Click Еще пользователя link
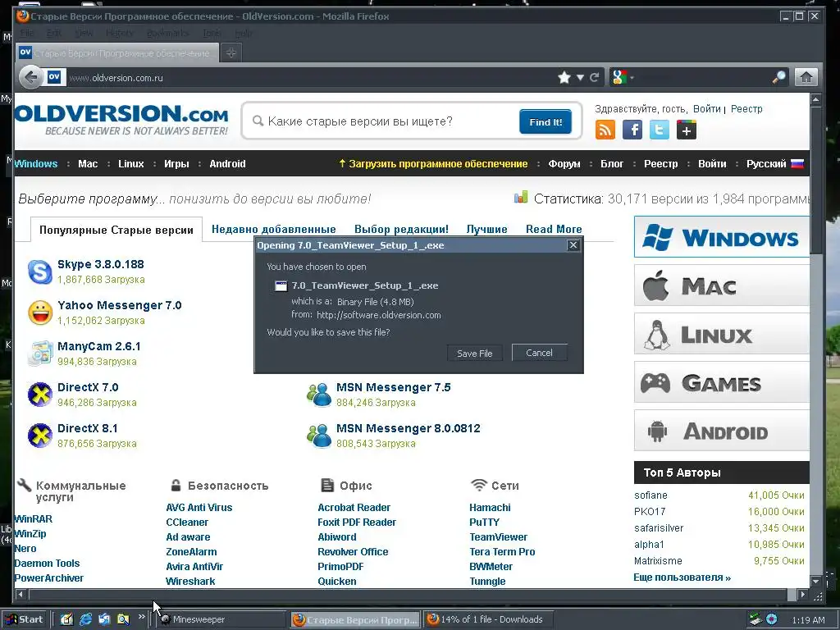The image size is (840, 630). click(x=682, y=577)
